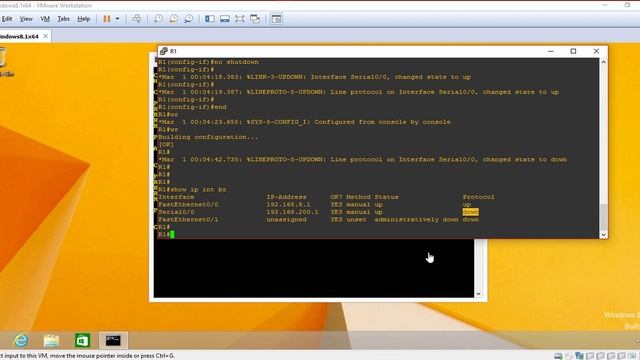Click the highlighted 'down' protocol value
The height and width of the screenshot is (360, 640).
point(470,212)
